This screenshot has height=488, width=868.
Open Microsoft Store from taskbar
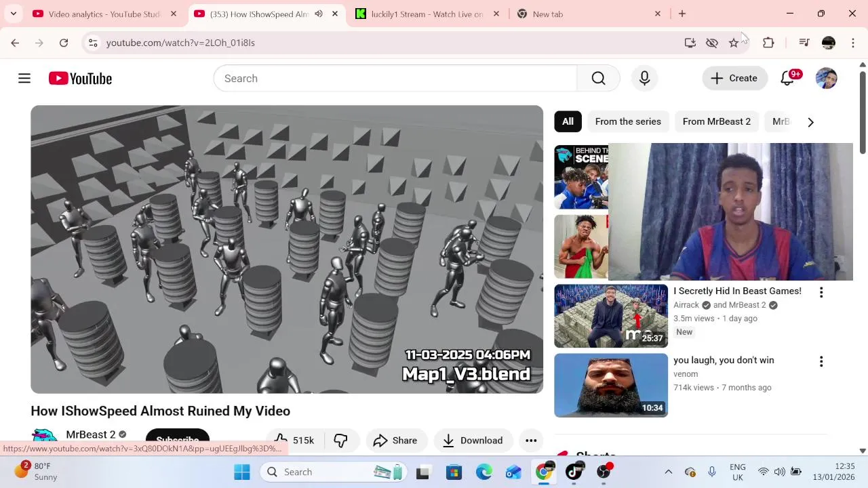[454, 472]
